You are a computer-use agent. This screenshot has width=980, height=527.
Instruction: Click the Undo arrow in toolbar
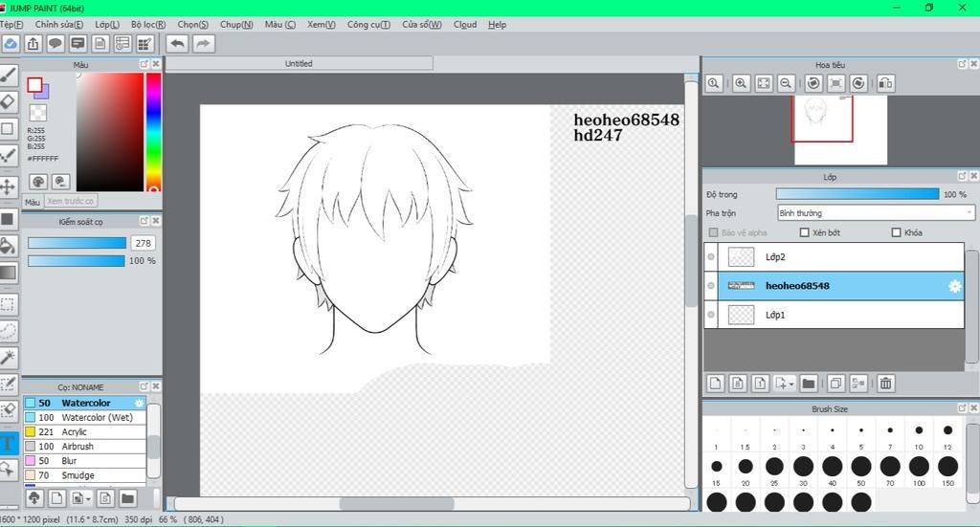tap(177, 44)
